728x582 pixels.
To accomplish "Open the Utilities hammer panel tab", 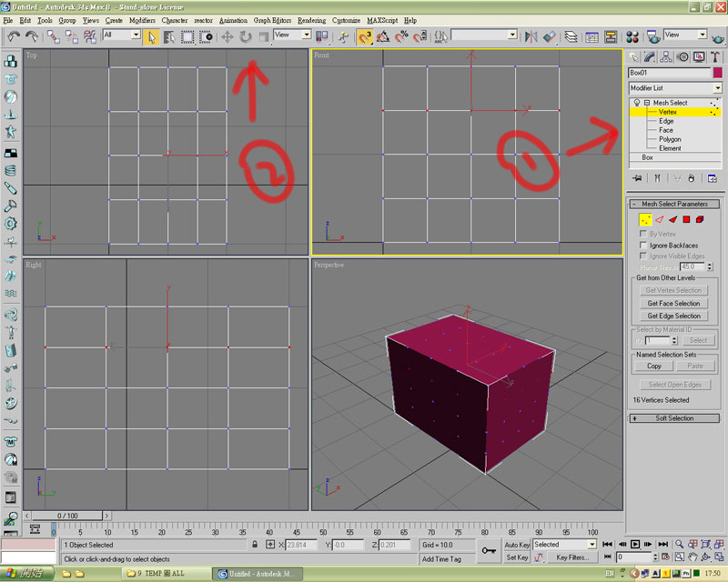I will (715, 57).
